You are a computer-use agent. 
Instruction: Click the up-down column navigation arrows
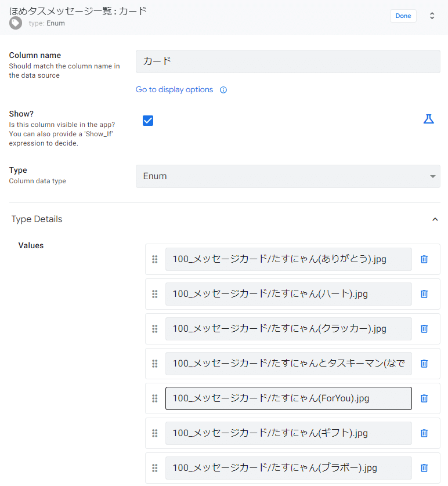tap(432, 16)
